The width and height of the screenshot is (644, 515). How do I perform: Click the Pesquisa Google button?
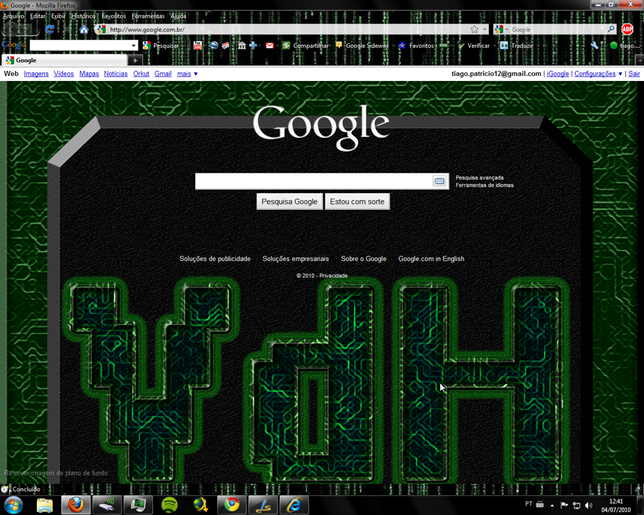[x=290, y=202]
